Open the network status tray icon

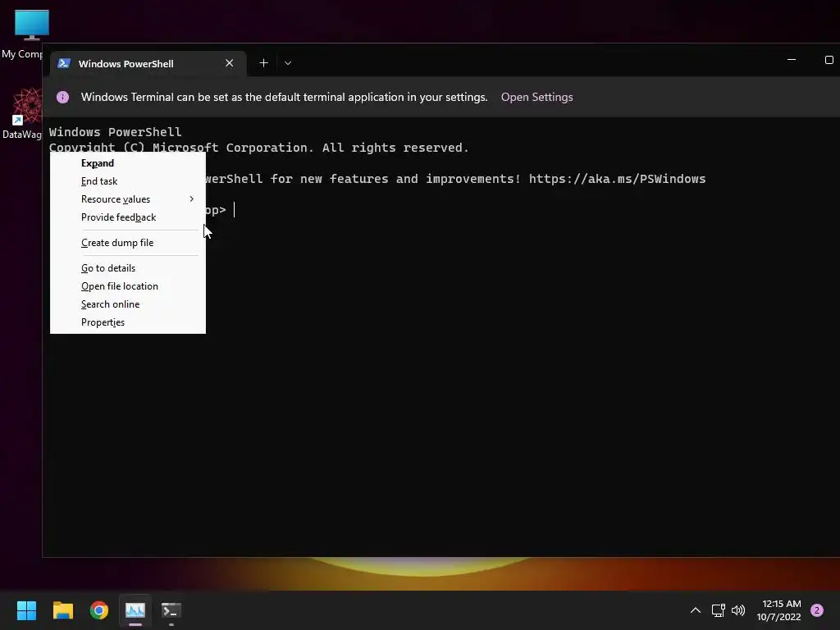coord(718,610)
